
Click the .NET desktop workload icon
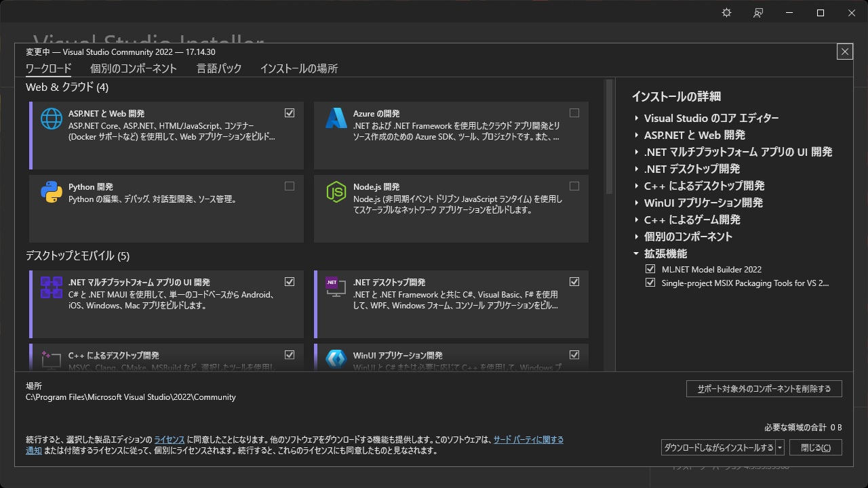(336, 287)
